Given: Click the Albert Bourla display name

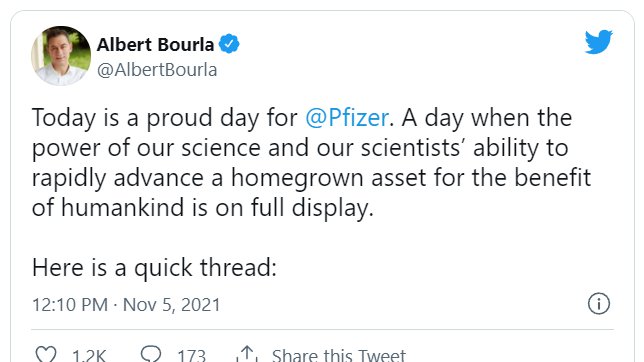Looking at the screenshot, I should (155, 44).
